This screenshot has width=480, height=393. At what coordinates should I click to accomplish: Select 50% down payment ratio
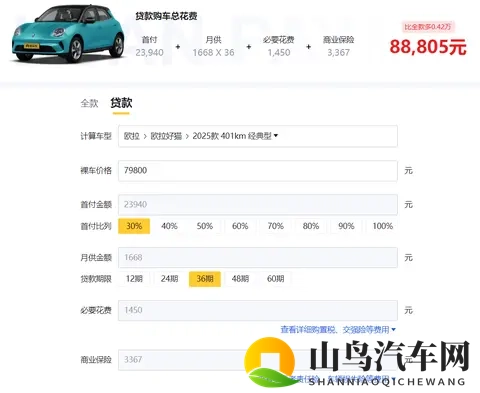pyautogui.click(x=205, y=226)
